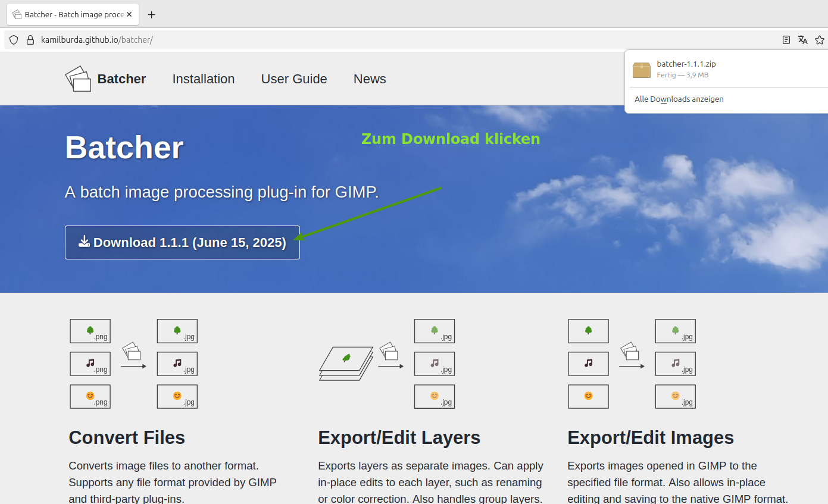Select the Batcher browser tab
This screenshot has height=504, width=828.
coord(73,14)
